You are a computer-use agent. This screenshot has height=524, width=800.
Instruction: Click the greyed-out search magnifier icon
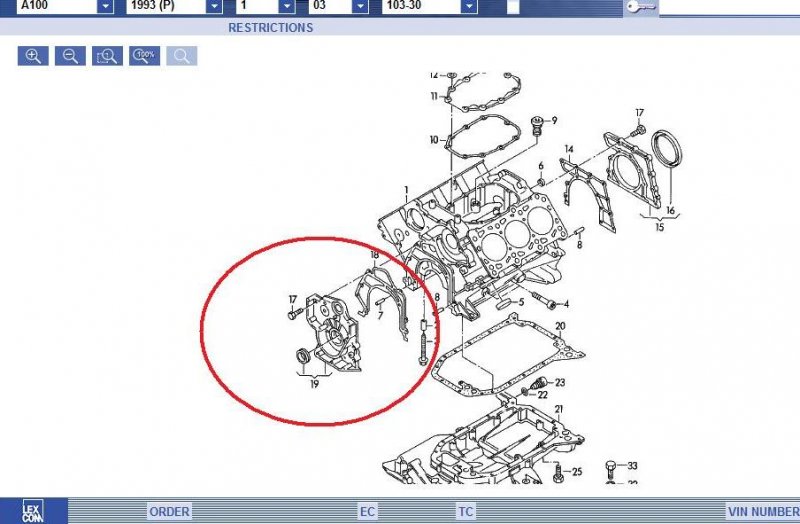click(181, 56)
